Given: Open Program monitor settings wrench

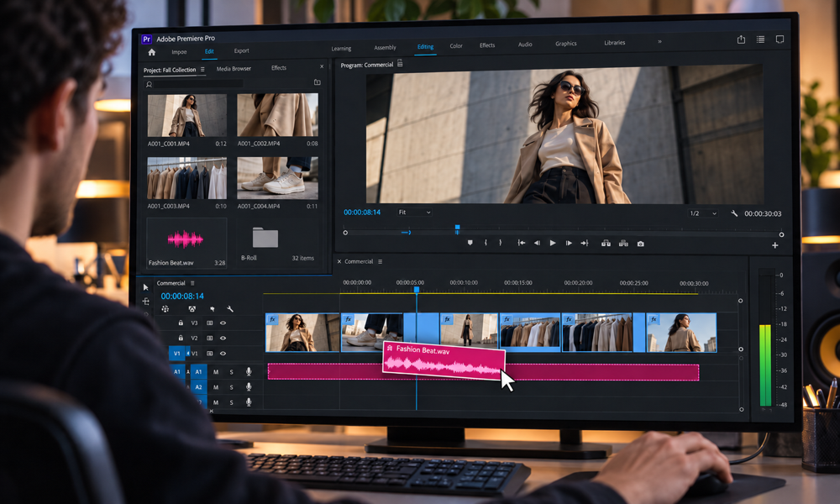Looking at the screenshot, I should coord(734,213).
